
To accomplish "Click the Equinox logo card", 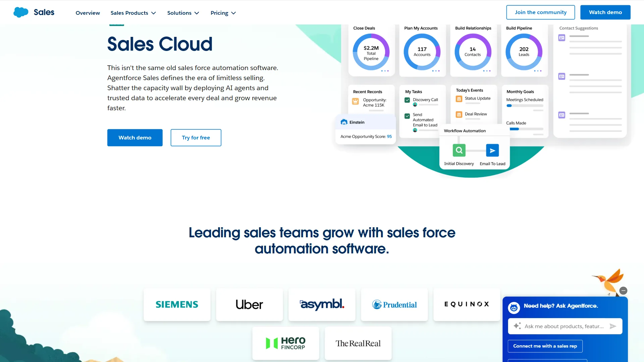I will [x=467, y=304].
